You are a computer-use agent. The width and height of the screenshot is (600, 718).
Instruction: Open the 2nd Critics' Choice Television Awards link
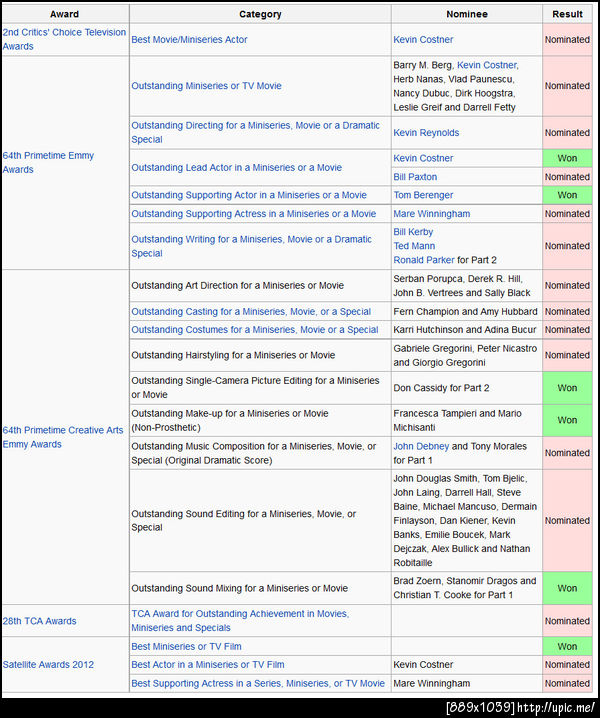point(64,39)
